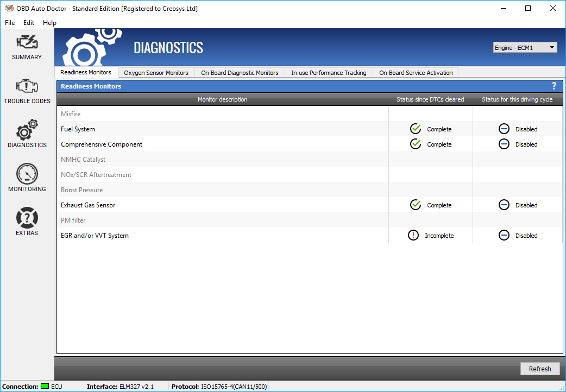Open the Help menu

coord(49,23)
